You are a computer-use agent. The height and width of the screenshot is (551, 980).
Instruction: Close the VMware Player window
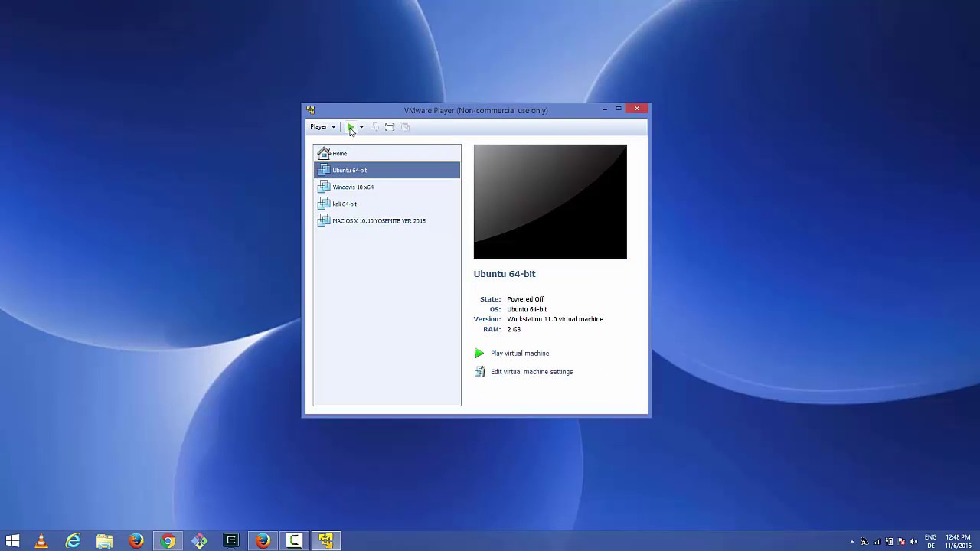point(637,109)
